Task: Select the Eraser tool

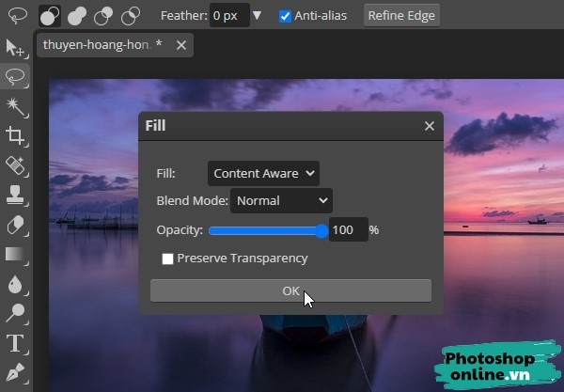Action: (15, 225)
